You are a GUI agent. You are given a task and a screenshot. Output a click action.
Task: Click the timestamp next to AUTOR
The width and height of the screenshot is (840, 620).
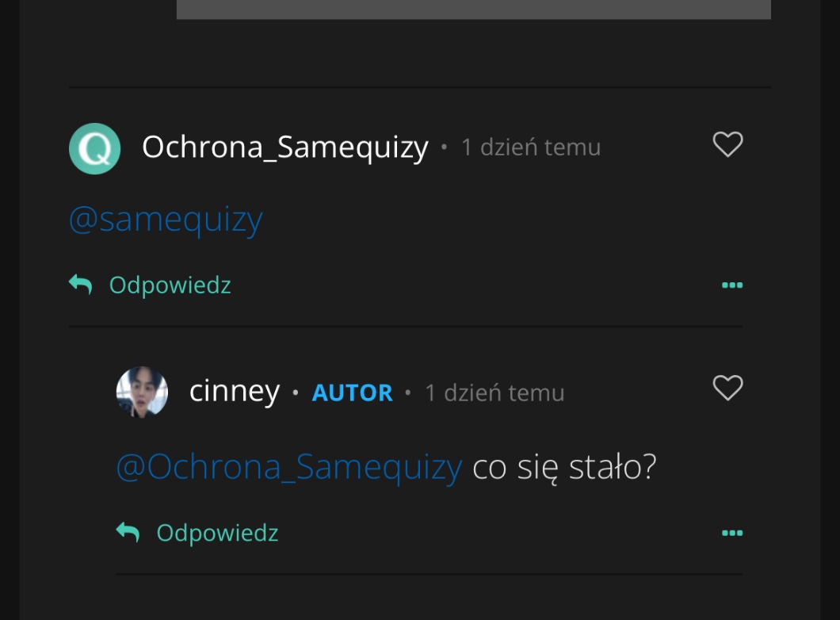click(494, 393)
